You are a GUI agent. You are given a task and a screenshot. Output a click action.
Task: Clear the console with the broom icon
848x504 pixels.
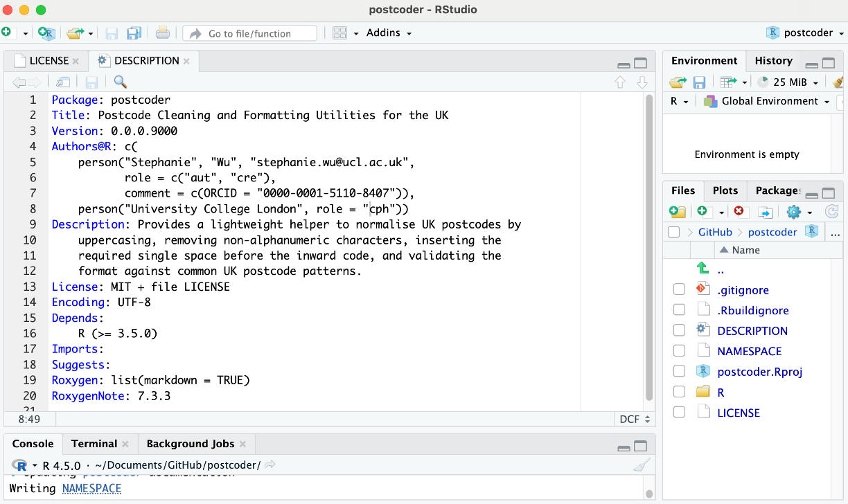click(x=642, y=465)
